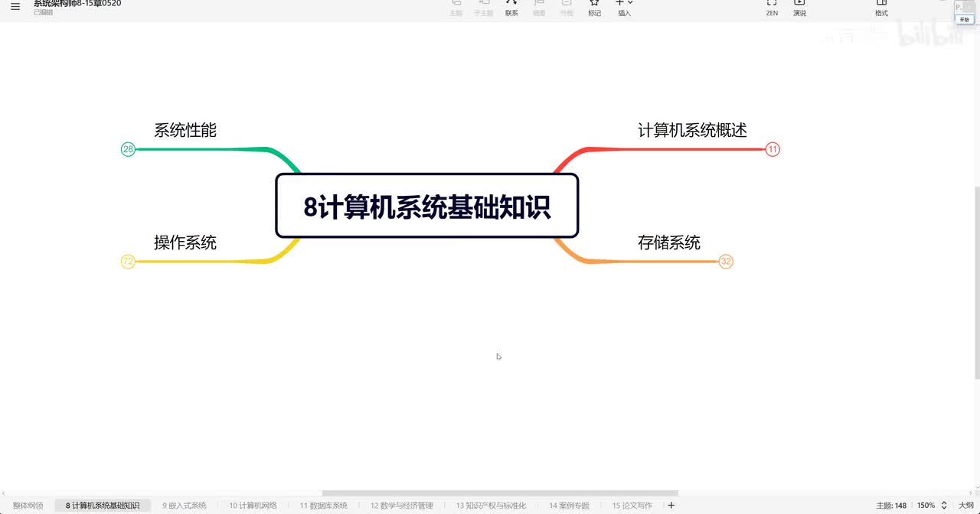Click the 联系 relationship tool
This screenshot has height=514, width=980.
pyautogui.click(x=511, y=8)
